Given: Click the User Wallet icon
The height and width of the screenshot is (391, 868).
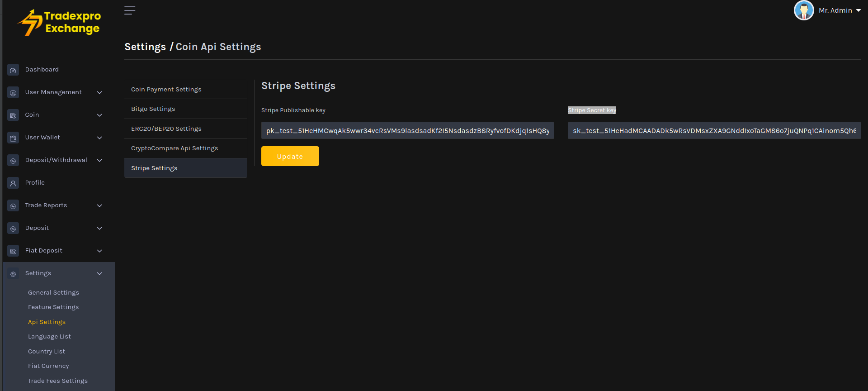Looking at the screenshot, I should pyautogui.click(x=13, y=138).
